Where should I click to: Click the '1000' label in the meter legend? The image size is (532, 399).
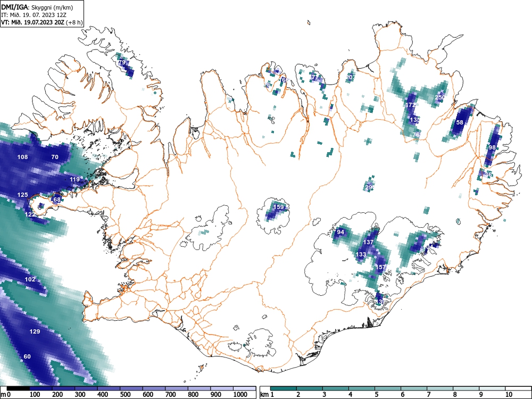(240, 395)
